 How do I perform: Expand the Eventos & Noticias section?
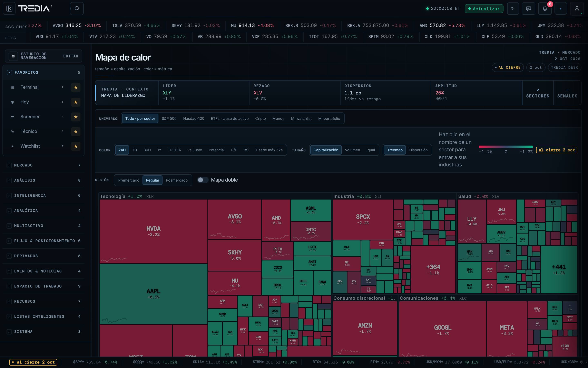pyautogui.click(x=43, y=271)
